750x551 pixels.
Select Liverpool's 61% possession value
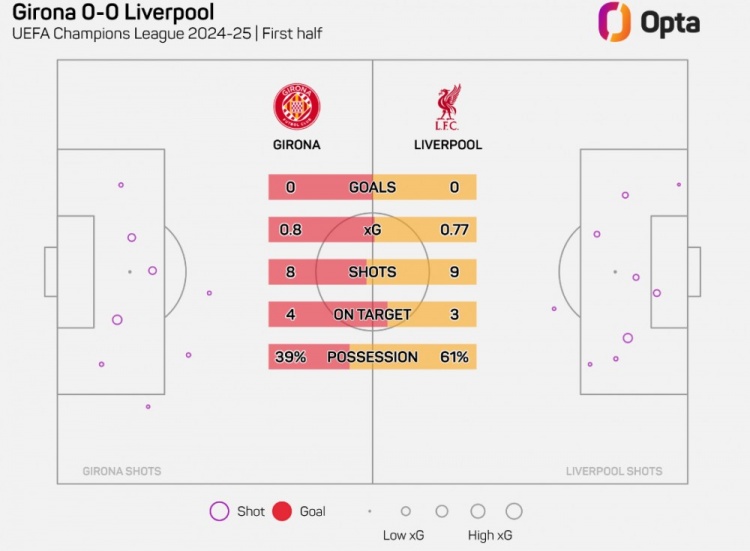(454, 357)
